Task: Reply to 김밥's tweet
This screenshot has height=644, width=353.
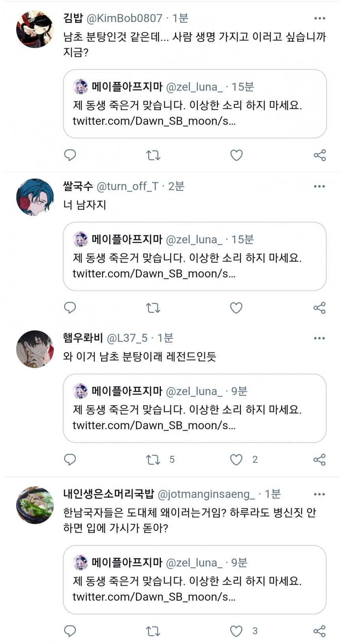Action: (70, 155)
